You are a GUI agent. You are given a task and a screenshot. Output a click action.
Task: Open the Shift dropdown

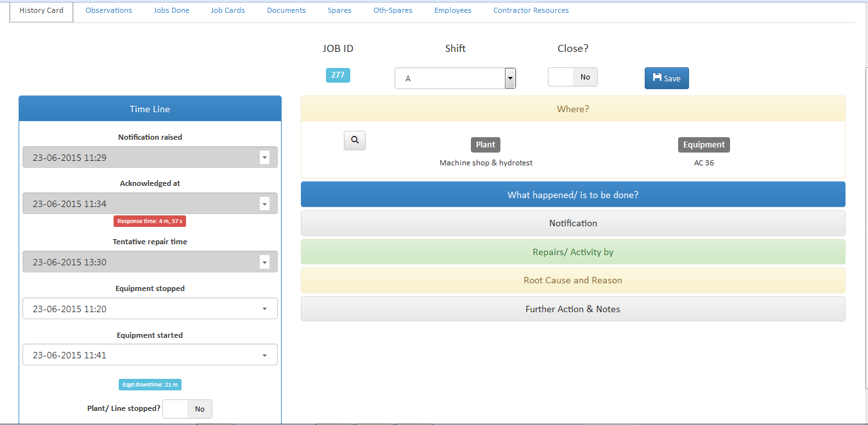[455, 78]
